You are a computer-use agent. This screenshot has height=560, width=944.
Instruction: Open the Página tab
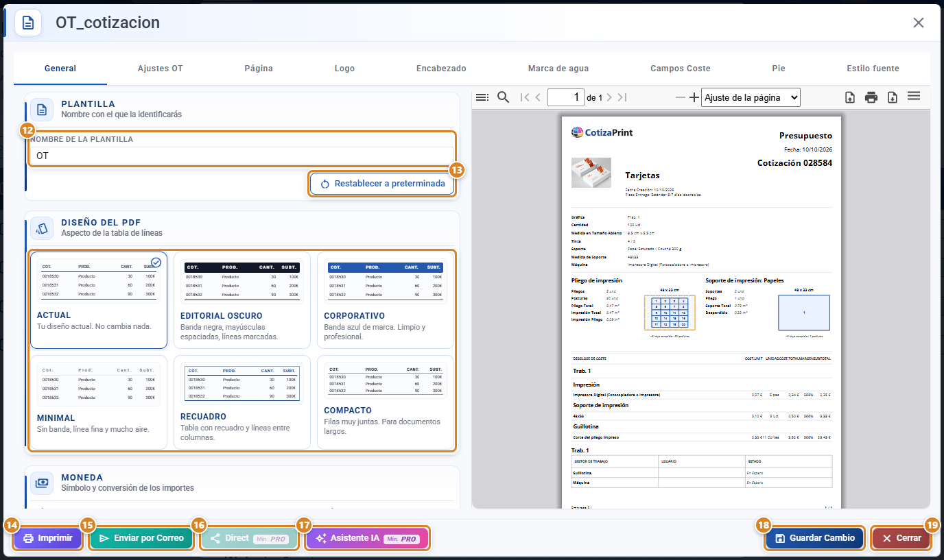click(x=259, y=69)
